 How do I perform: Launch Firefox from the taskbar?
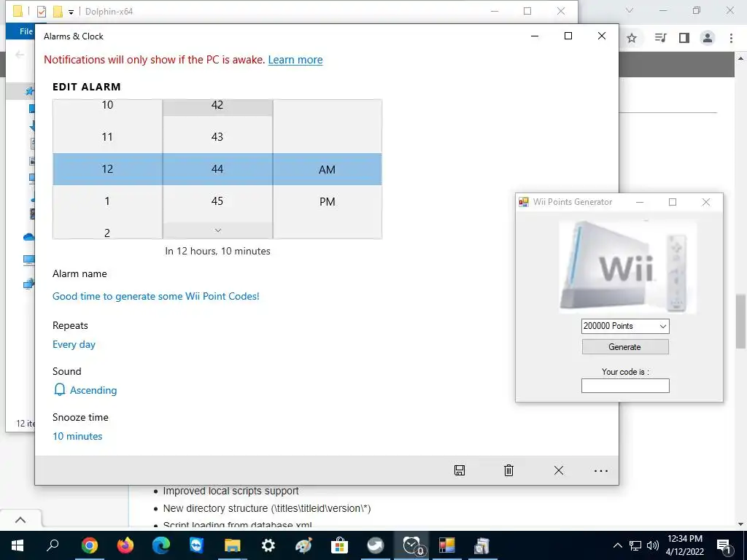pos(125,545)
